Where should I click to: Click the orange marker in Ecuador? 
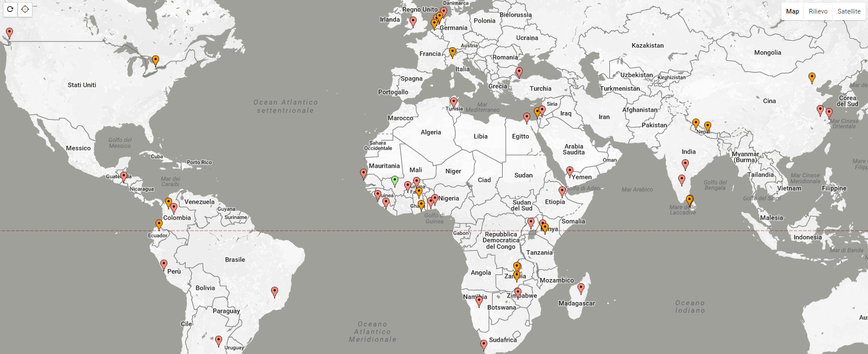(159, 225)
